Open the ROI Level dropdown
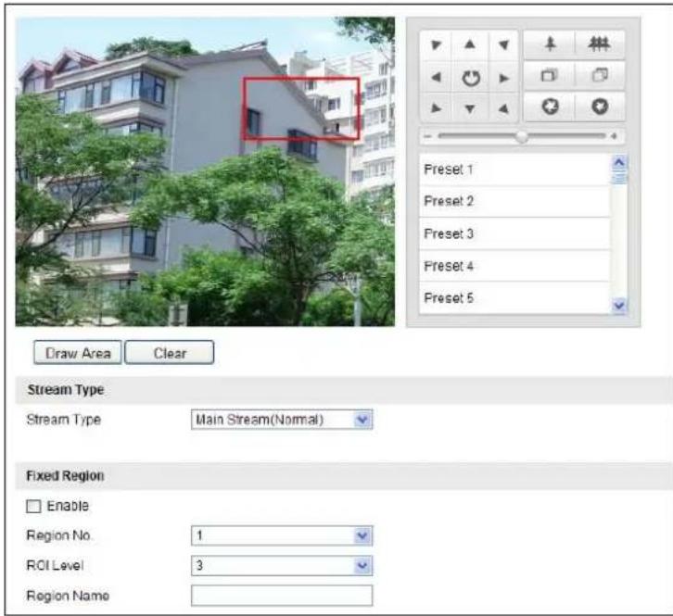The height and width of the screenshot is (616, 673). tap(282, 566)
